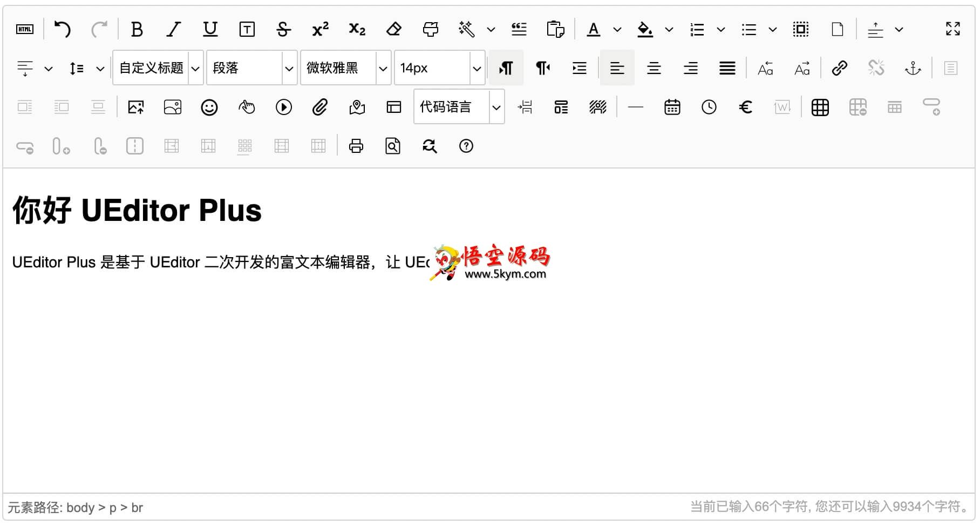Click the first-line indent icon
980x525 pixels.
click(x=580, y=68)
